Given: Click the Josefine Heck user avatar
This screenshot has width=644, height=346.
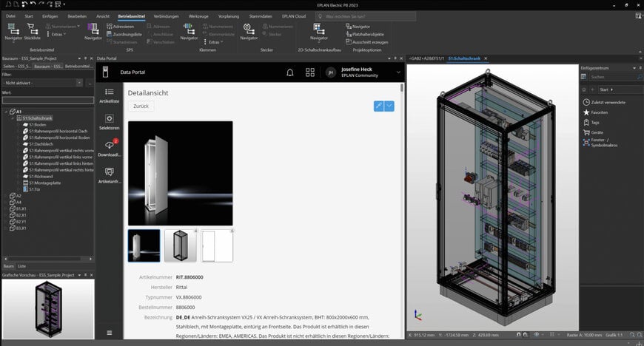Looking at the screenshot, I should 331,72.
